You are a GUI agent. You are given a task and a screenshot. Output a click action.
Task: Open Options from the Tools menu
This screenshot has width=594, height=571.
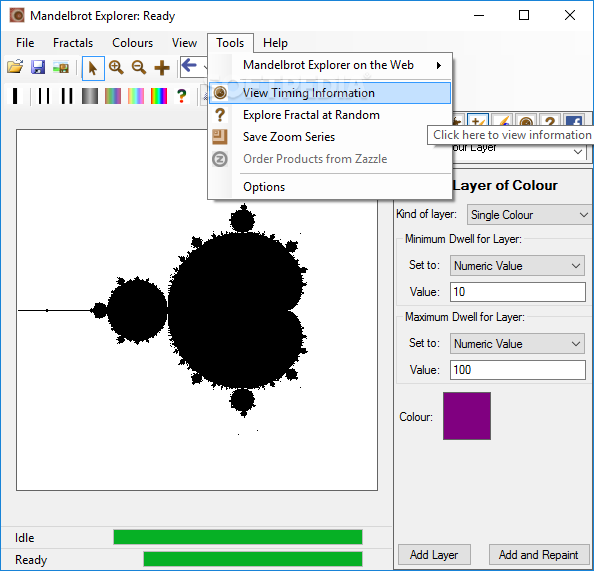coord(330,187)
